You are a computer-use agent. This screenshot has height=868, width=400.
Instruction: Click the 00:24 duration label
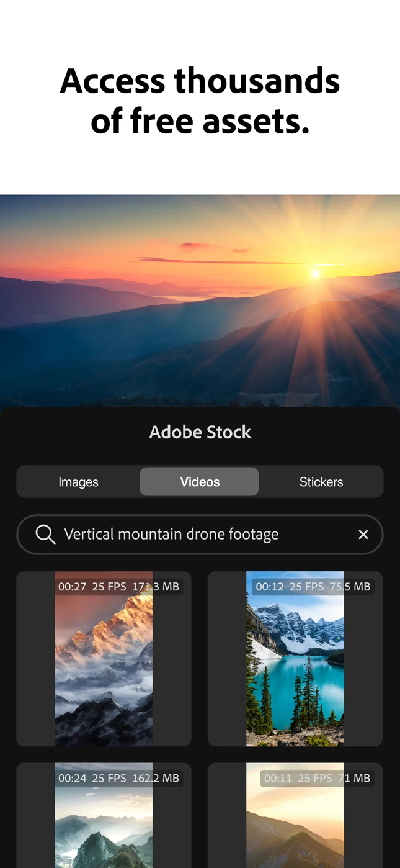[x=72, y=778]
